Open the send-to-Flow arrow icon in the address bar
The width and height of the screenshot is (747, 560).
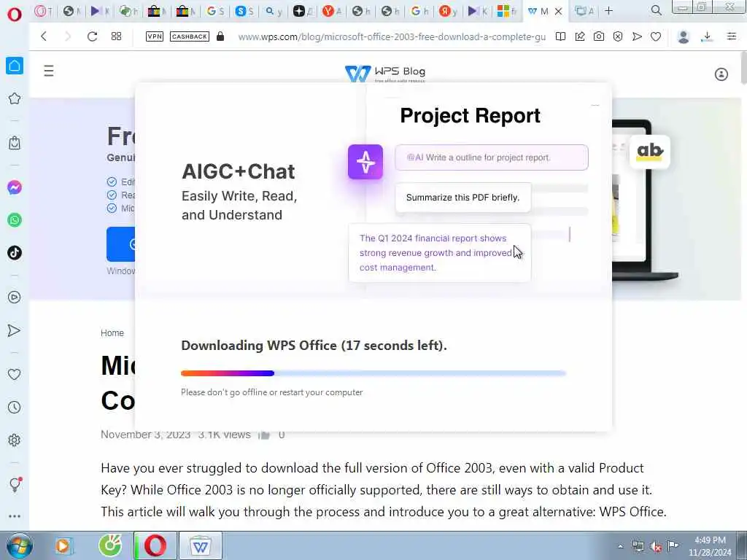pyautogui.click(x=637, y=36)
